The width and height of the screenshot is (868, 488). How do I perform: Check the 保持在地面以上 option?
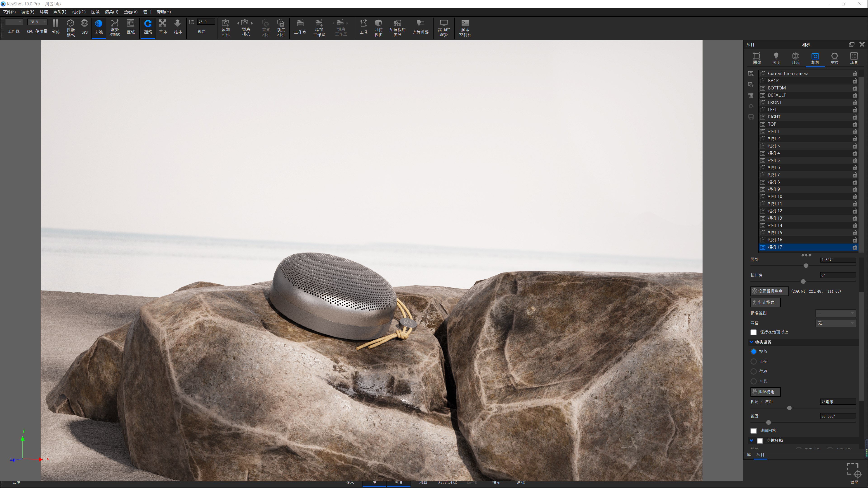click(753, 332)
